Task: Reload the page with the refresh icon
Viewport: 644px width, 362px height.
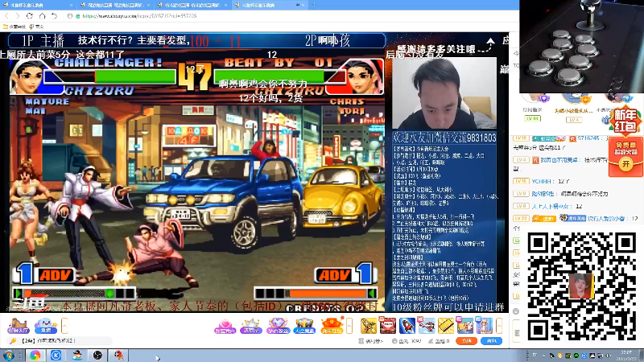Action: (x=30, y=16)
